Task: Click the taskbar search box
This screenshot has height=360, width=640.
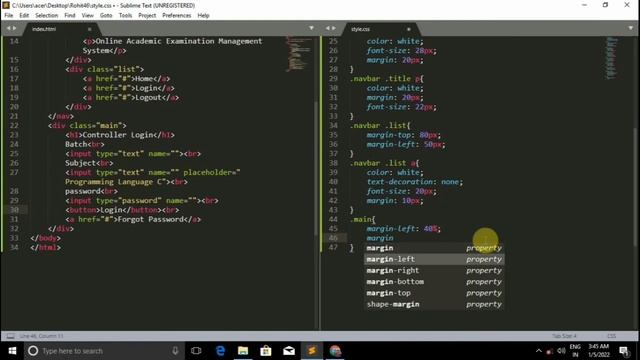Action: [x=104, y=351]
